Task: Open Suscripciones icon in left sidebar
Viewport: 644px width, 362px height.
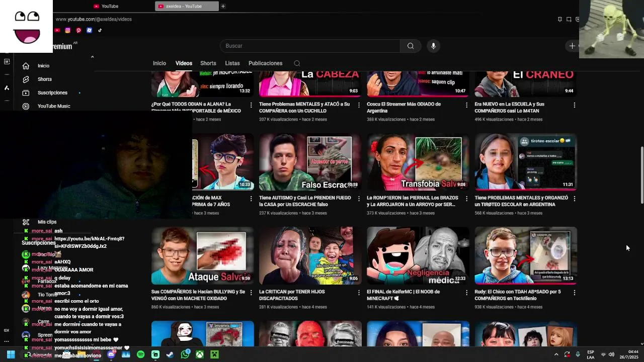Action: [26, 93]
